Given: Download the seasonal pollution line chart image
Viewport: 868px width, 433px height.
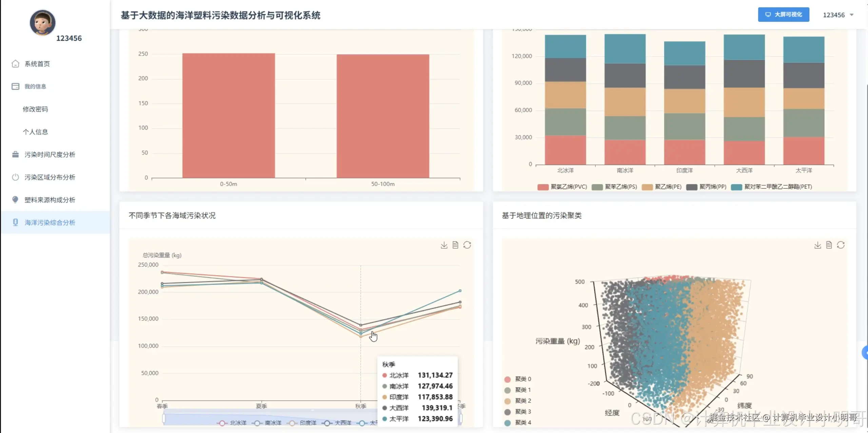Looking at the screenshot, I should pyautogui.click(x=444, y=245).
